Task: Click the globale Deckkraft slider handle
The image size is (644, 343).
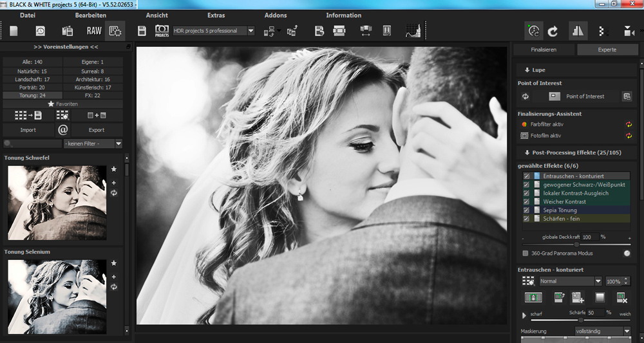Action: (x=576, y=245)
